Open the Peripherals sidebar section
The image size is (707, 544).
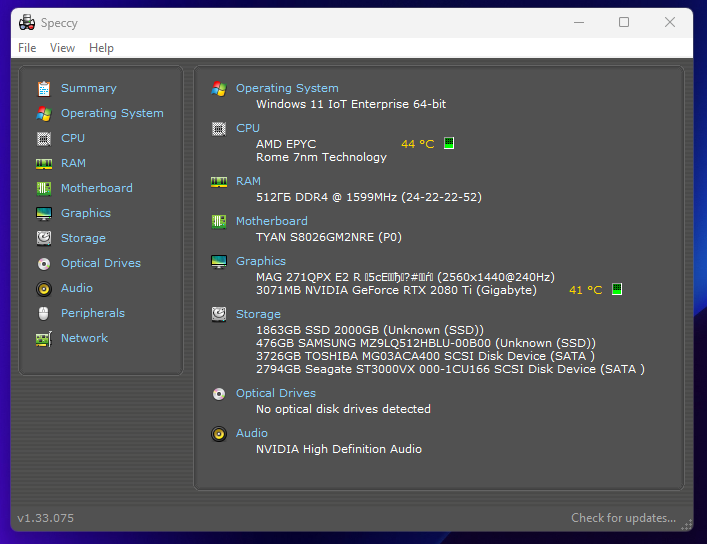pos(93,313)
